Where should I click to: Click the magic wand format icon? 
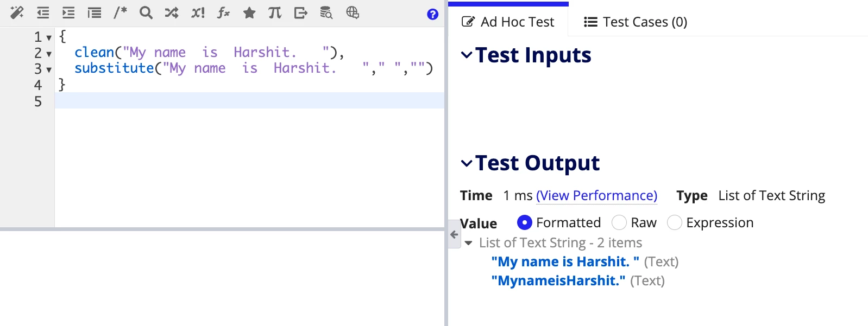(17, 12)
